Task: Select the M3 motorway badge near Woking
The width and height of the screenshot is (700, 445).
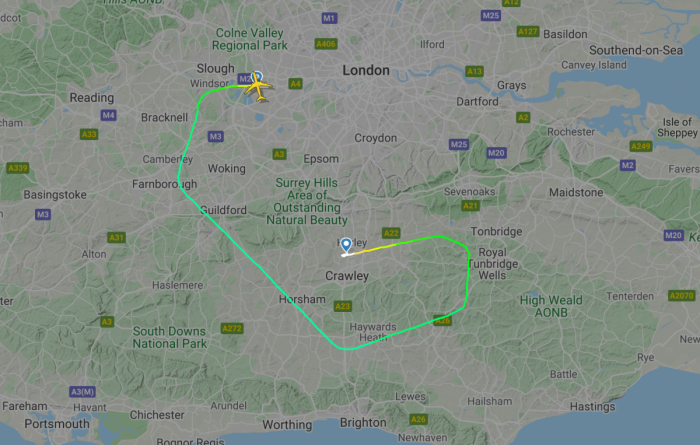Action: pos(216,137)
